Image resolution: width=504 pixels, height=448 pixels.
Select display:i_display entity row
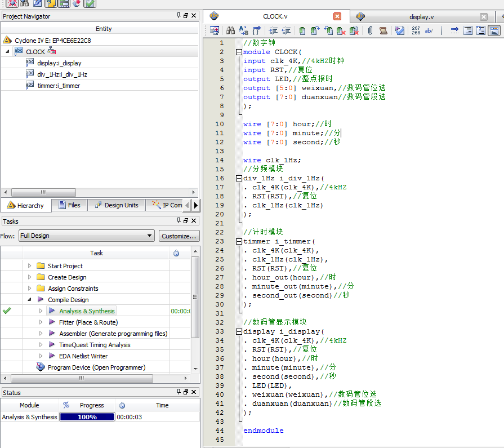click(100, 63)
